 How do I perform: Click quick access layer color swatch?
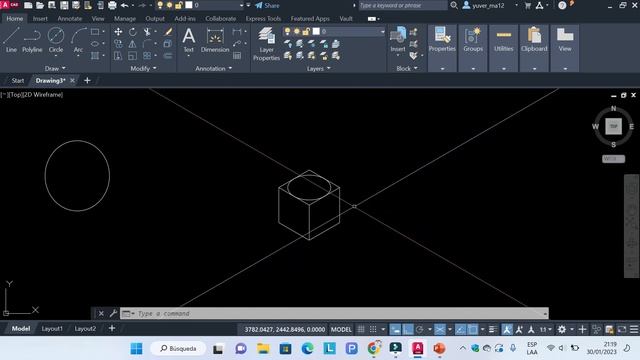[x=189, y=5]
